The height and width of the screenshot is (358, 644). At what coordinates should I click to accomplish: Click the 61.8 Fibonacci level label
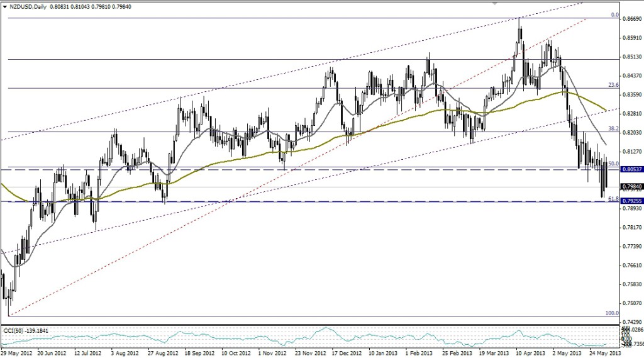608,198
